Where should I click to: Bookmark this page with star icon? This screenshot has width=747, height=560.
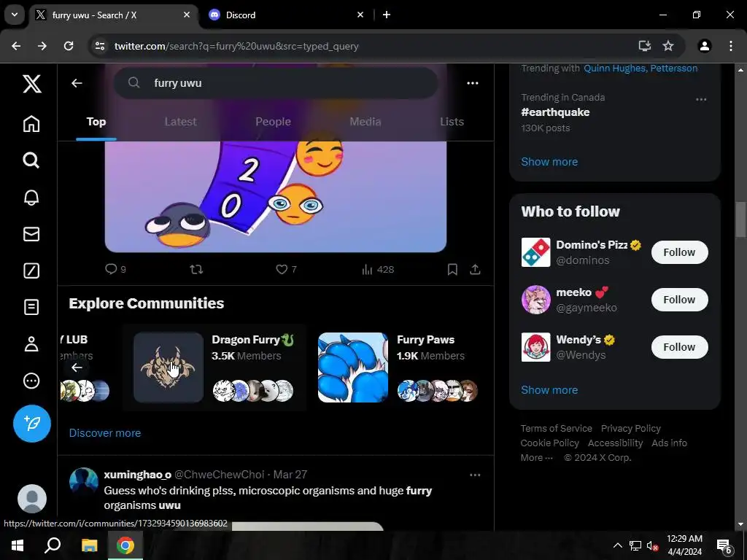point(668,46)
